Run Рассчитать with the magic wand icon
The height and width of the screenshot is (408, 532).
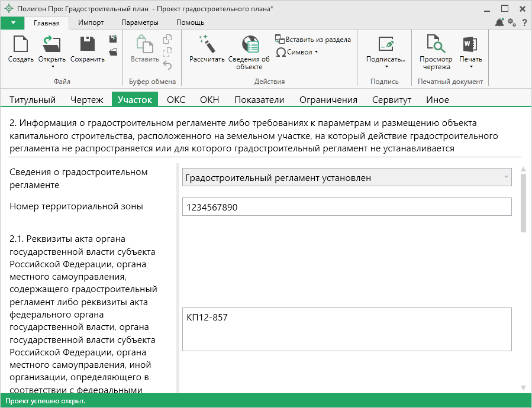[x=207, y=44]
